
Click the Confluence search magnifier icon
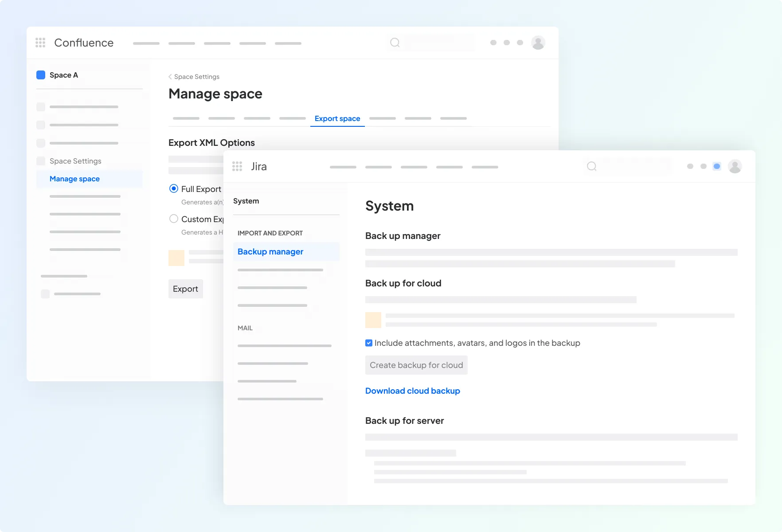click(395, 43)
